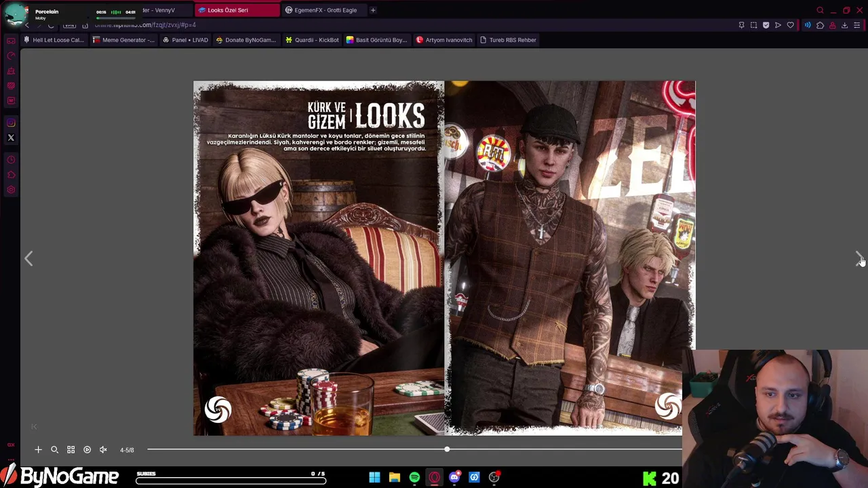Image resolution: width=868 pixels, height=488 pixels.
Task: Click the search tabs magnifier icon
Action: [x=820, y=10]
